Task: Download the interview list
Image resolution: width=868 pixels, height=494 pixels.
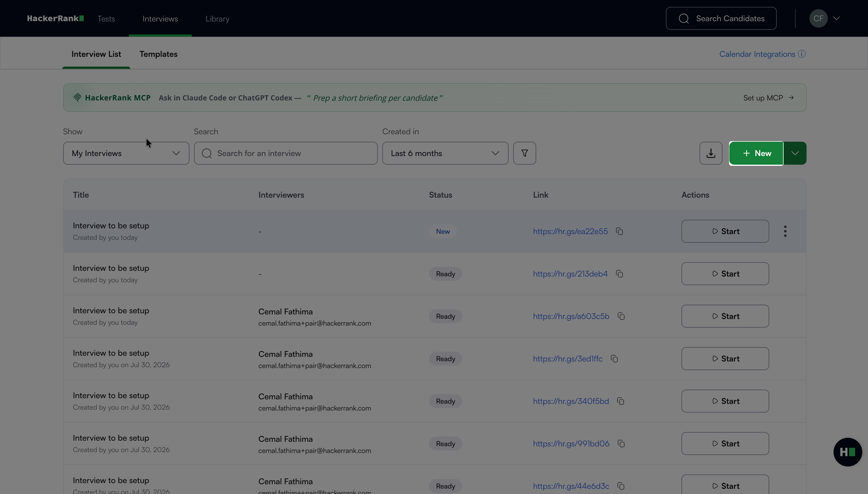Action: coord(711,153)
